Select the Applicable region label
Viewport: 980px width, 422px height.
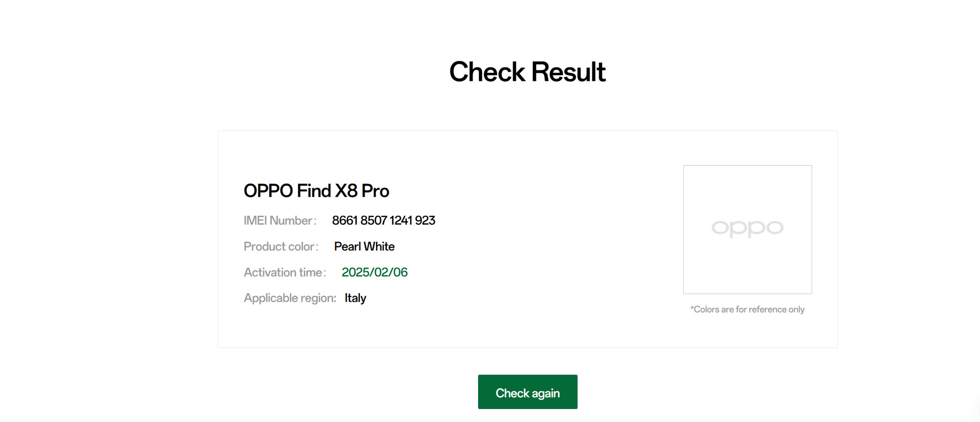point(290,298)
